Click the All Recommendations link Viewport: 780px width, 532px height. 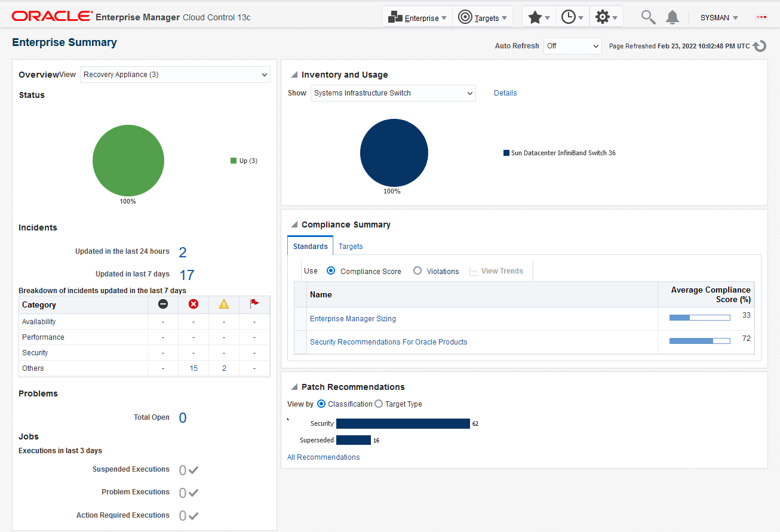click(x=323, y=457)
